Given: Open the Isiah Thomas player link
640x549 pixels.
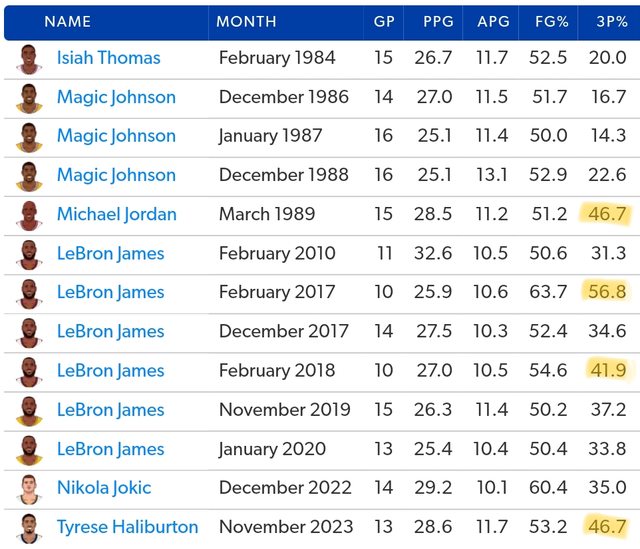Looking at the screenshot, I should [108, 58].
